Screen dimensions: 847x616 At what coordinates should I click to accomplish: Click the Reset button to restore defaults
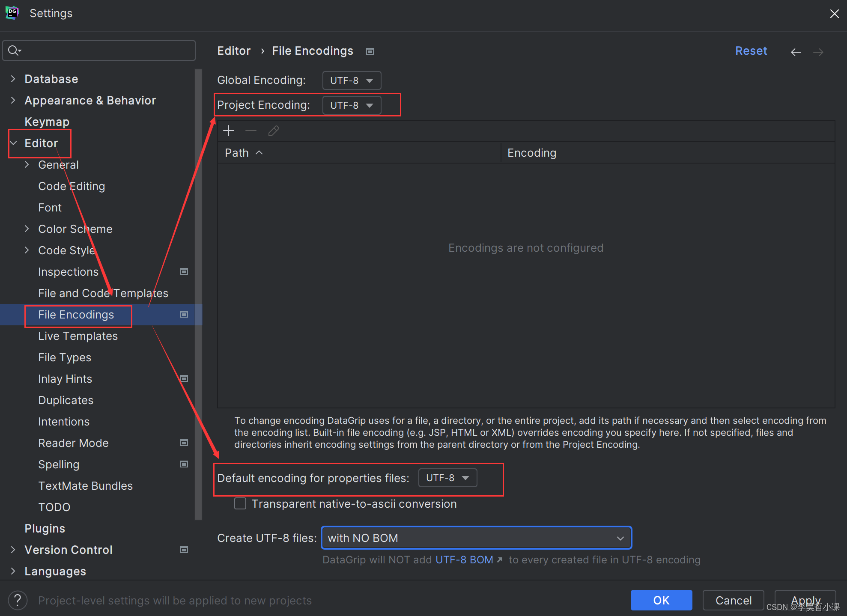[750, 51]
